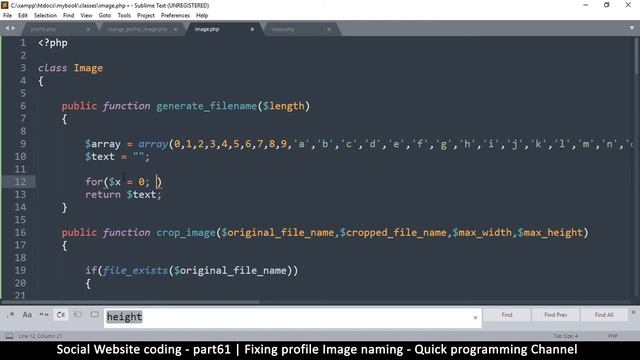Minimize the Sublime Text window
Screen dimensions: 640x360
[586, 5]
